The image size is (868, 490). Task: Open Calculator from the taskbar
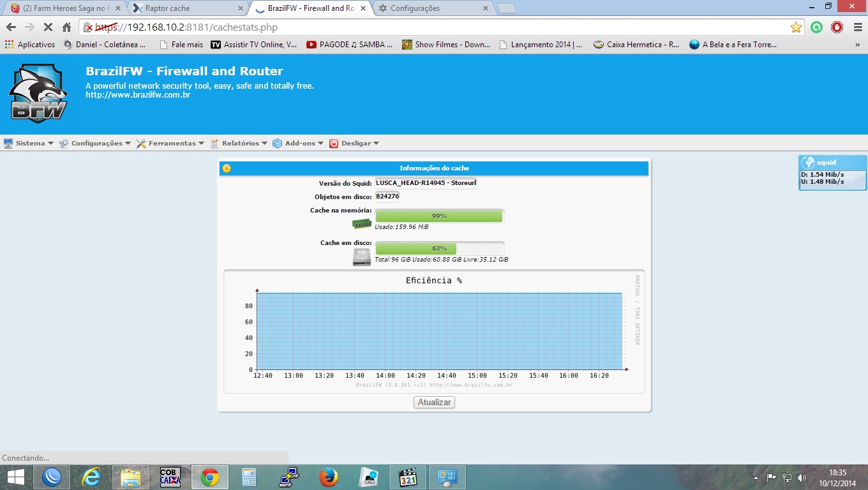click(249, 477)
